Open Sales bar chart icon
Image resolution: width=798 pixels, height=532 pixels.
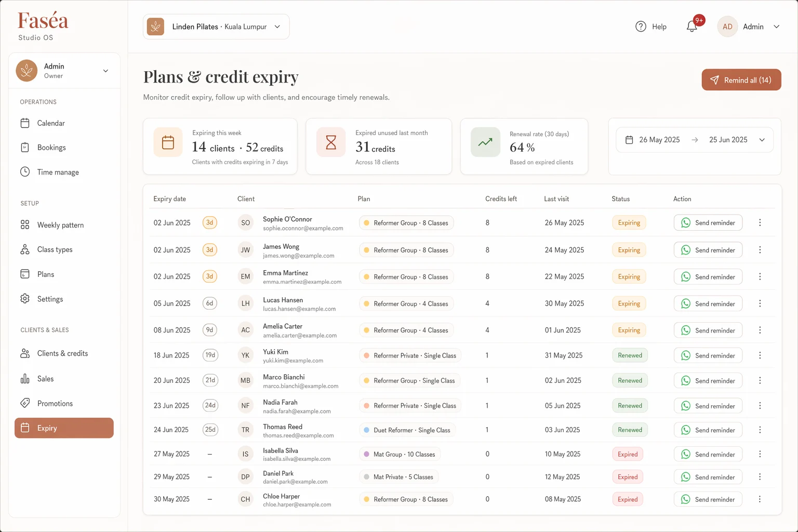[x=25, y=379]
